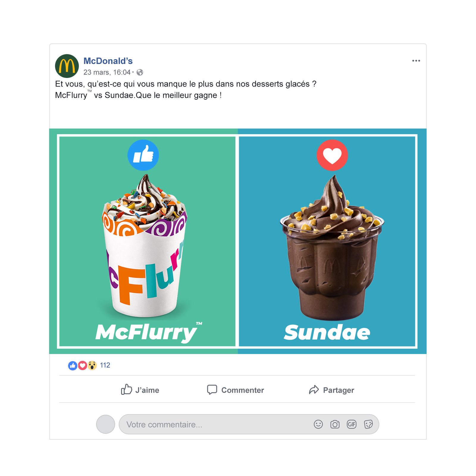Click the small like reaction icon
Screen dimensions: 476x476
click(x=73, y=366)
